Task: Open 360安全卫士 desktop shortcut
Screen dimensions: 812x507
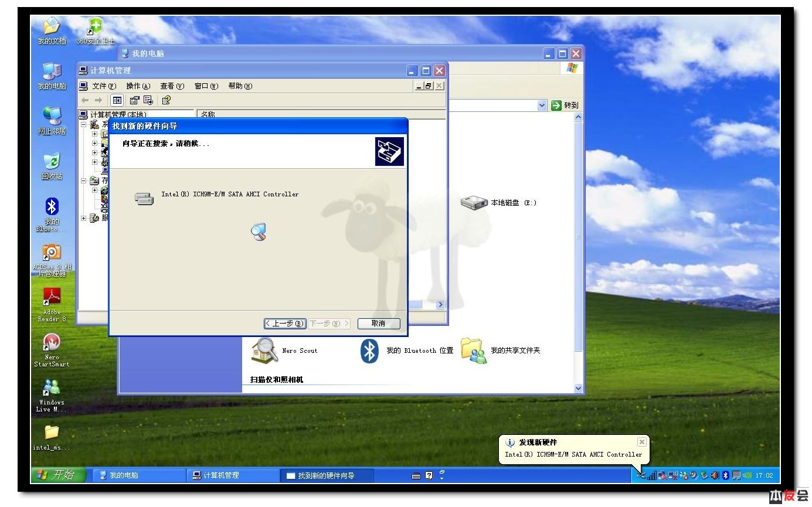Action: pyautogui.click(x=96, y=30)
